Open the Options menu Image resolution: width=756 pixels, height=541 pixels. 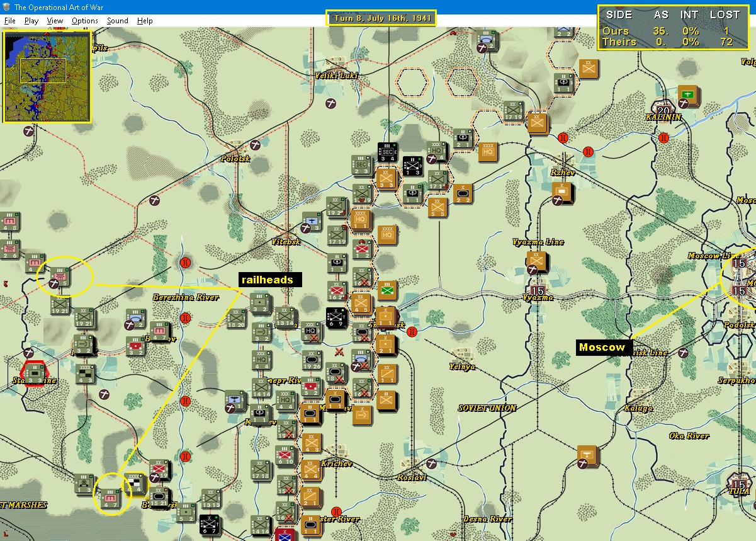(x=85, y=21)
